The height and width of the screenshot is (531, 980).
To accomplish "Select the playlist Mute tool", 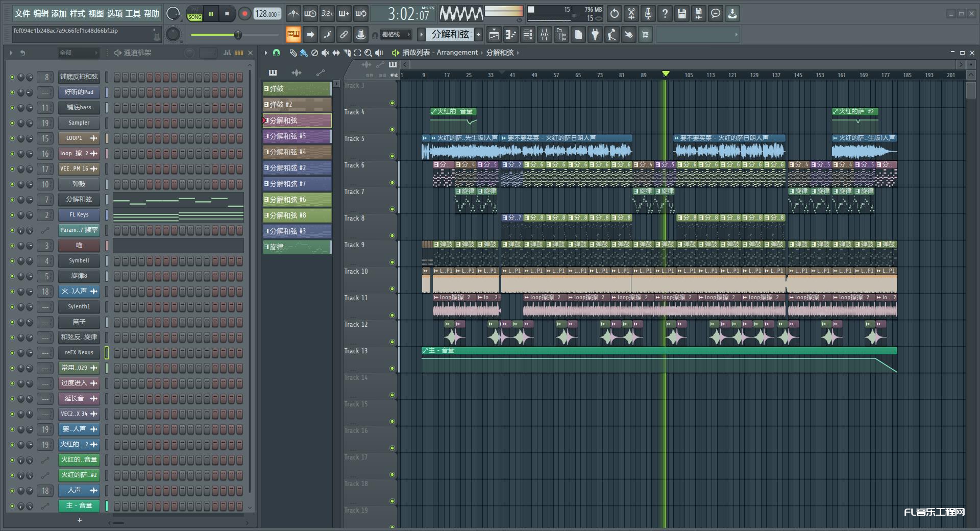I will [325, 53].
